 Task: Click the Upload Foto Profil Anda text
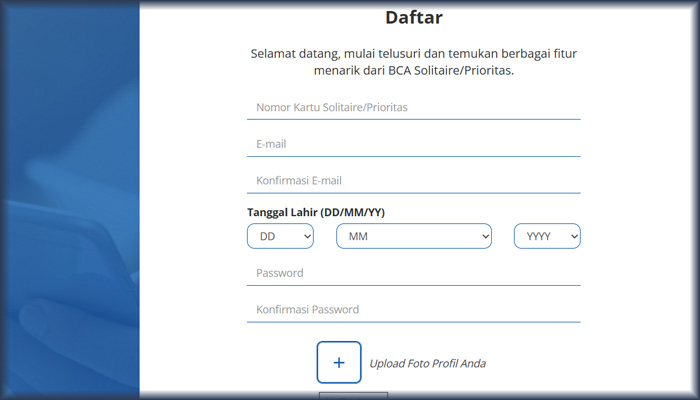pyautogui.click(x=427, y=364)
